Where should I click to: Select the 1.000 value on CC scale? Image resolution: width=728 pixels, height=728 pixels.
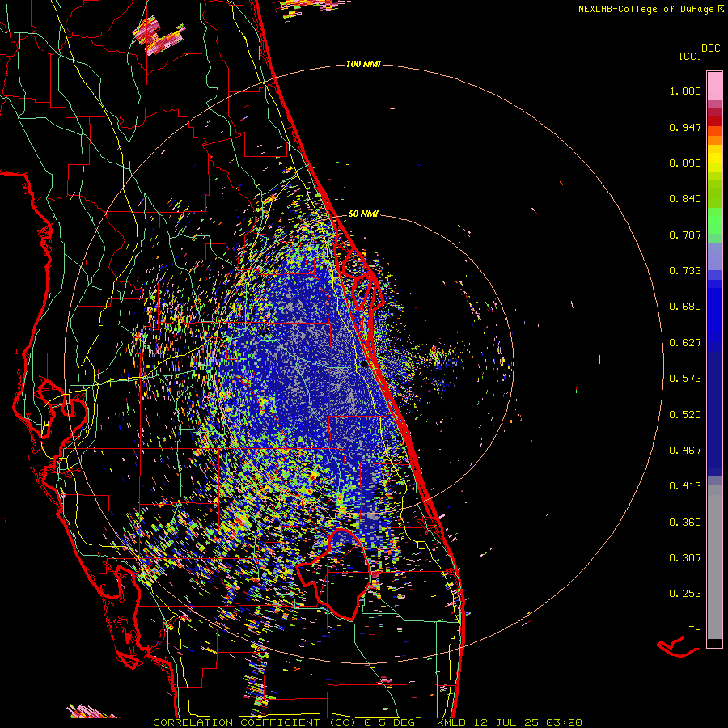685,91
